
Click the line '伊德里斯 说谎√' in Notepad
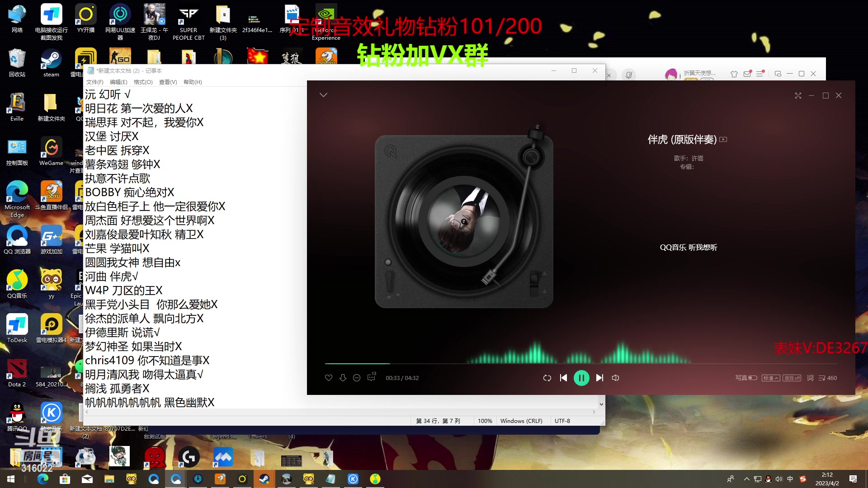pyautogui.click(x=123, y=333)
